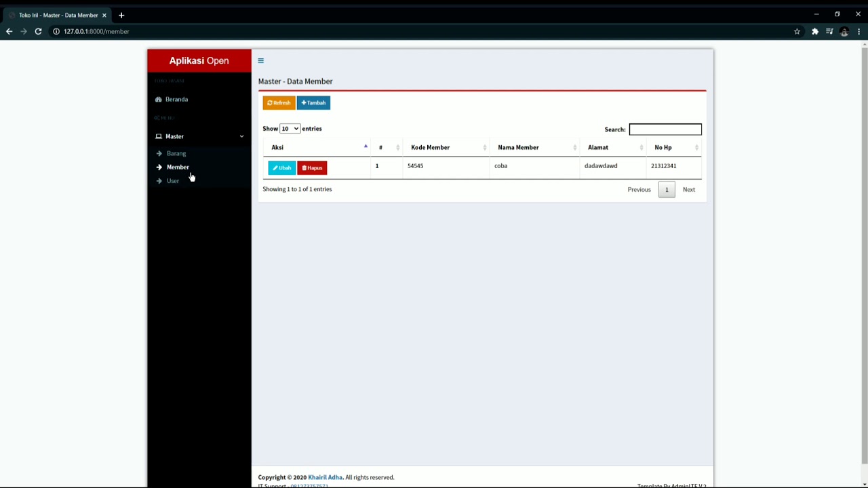Open the browser profile avatar

844,31
